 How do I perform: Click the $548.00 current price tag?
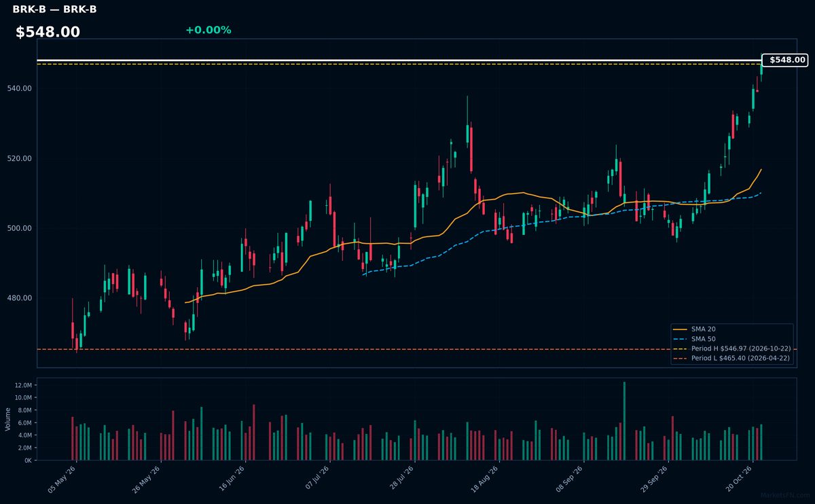(x=784, y=60)
